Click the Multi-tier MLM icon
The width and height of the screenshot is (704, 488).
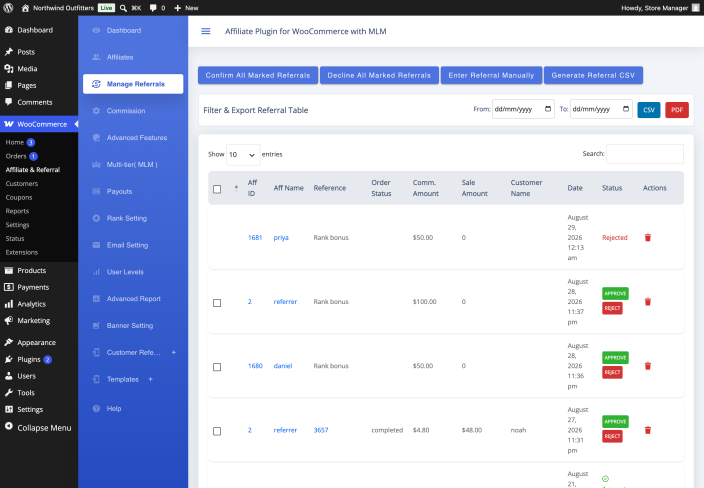point(96,165)
